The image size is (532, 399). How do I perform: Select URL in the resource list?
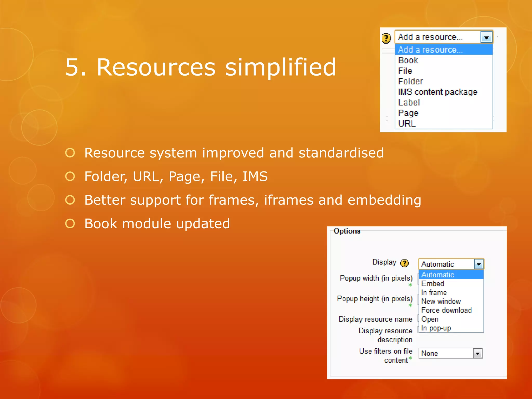444,124
